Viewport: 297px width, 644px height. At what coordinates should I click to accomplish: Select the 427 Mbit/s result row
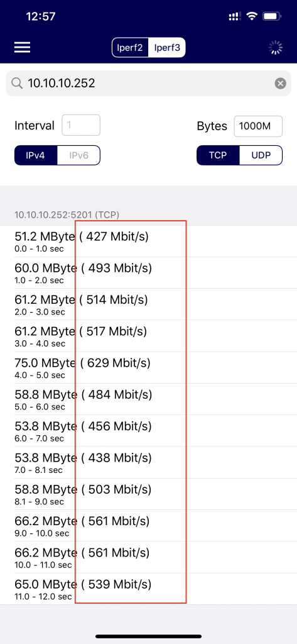point(148,241)
